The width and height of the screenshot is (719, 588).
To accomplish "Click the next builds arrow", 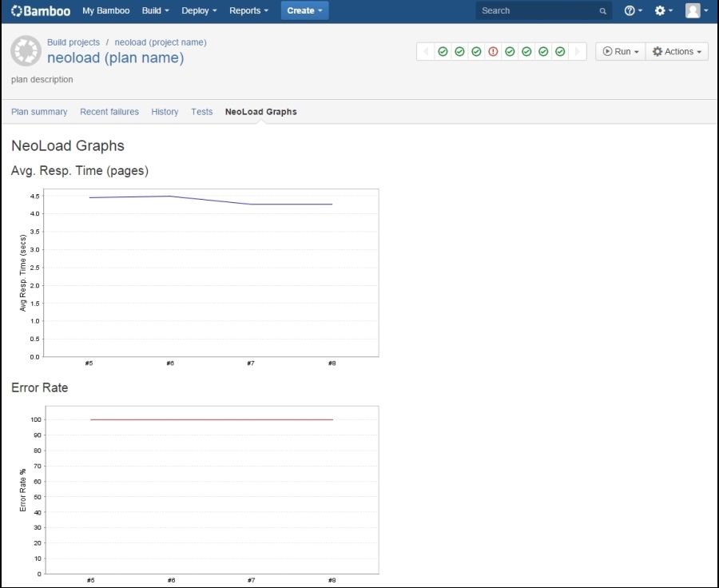I will 578,51.
